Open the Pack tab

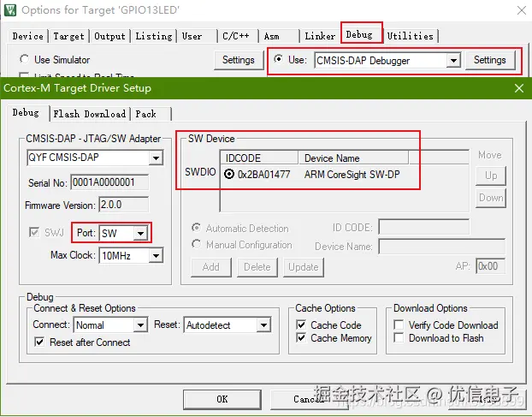(146, 114)
